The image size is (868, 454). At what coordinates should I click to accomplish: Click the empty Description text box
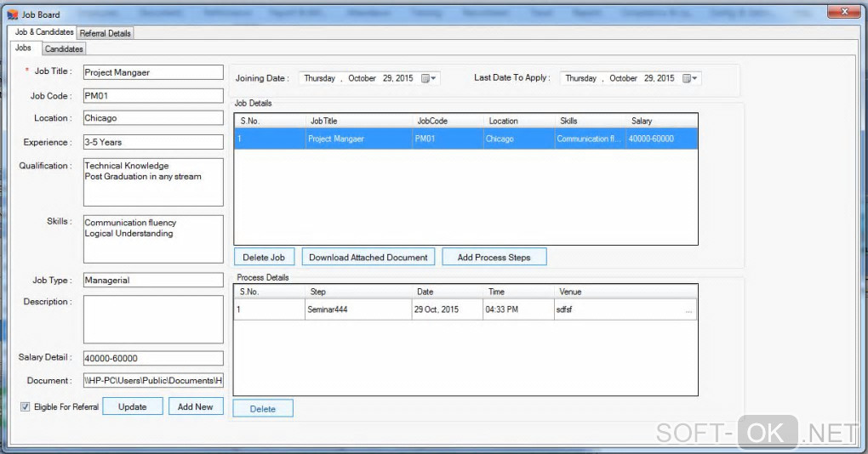(152, 319)
